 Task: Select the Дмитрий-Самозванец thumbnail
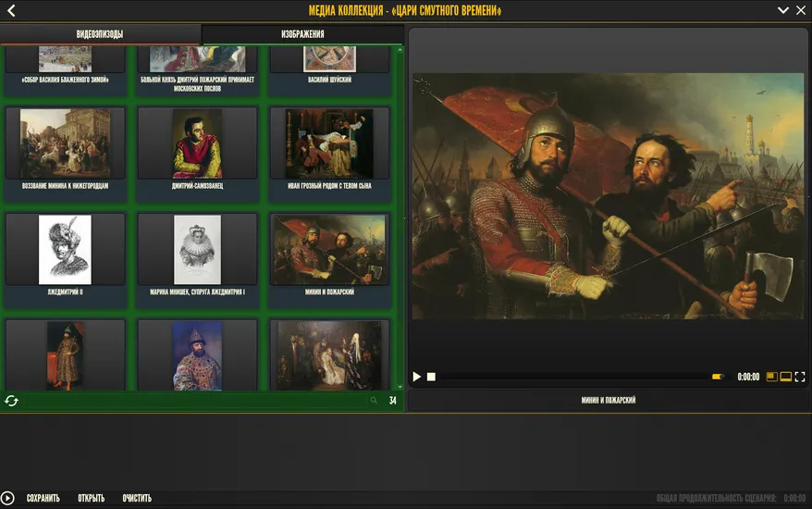198,144
